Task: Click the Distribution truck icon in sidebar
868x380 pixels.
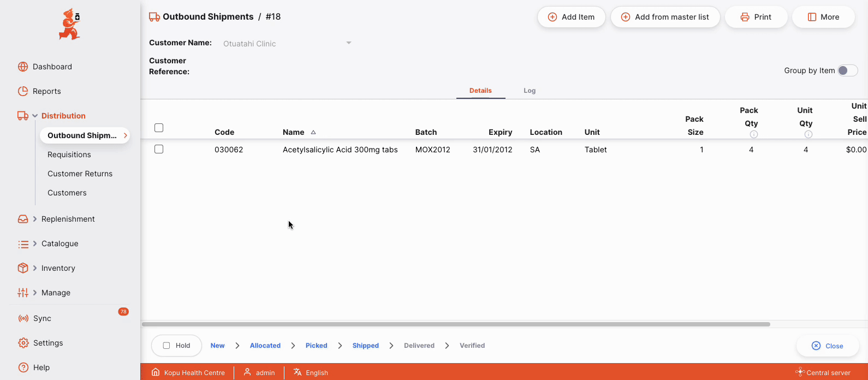Action: [23, 116]
